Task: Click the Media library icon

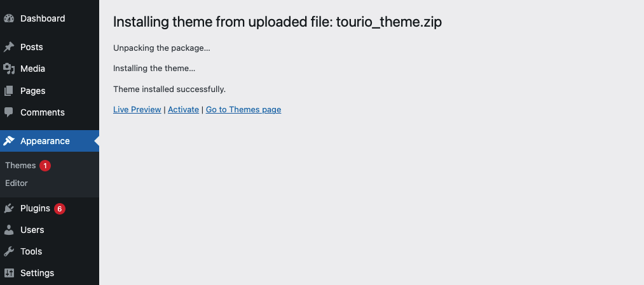Action: [9, 69]
